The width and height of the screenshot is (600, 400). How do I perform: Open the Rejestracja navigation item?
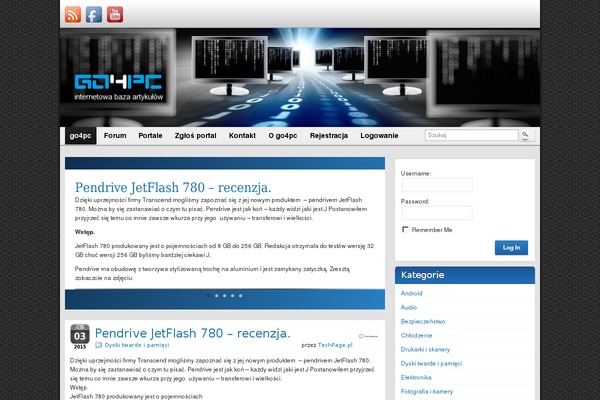click(328, 135)
